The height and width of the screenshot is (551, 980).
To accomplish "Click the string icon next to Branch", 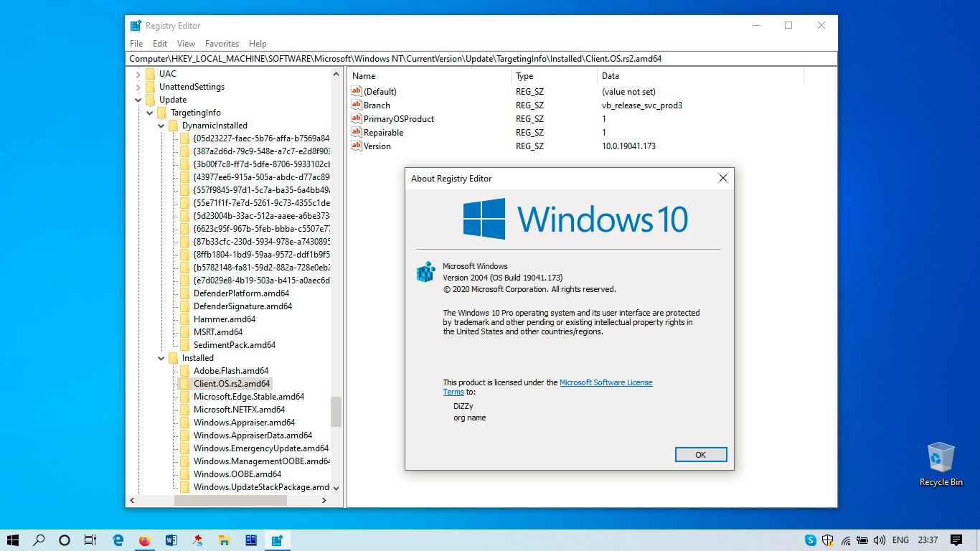I will (x=356, y=105).
